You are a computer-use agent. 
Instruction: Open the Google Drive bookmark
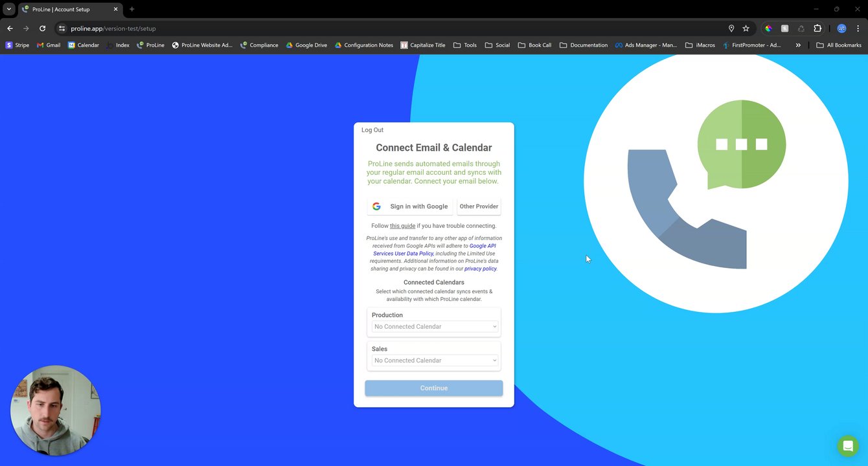[306, 45]
